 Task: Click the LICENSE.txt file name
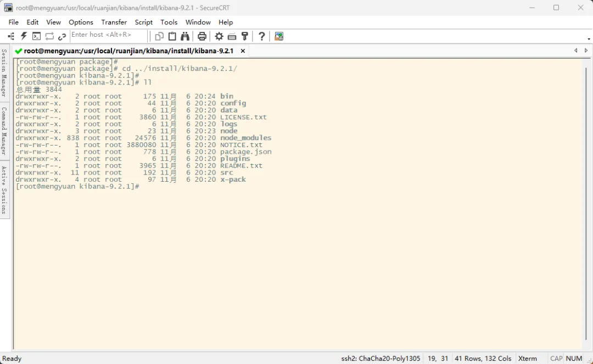point(244,117)
